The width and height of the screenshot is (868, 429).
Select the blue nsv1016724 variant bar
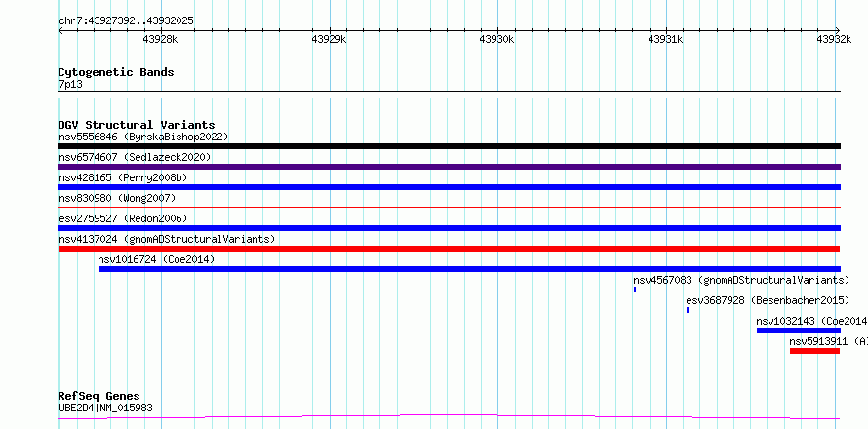click(469, 269)
